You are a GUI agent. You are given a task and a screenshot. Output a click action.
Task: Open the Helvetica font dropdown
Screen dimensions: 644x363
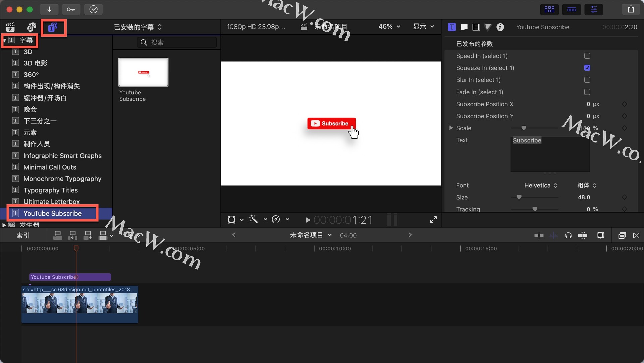point(541,185)
